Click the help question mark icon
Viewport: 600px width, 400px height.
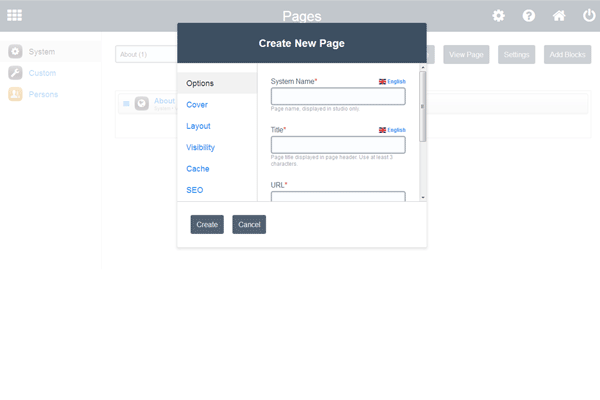(x=528, y=16)
